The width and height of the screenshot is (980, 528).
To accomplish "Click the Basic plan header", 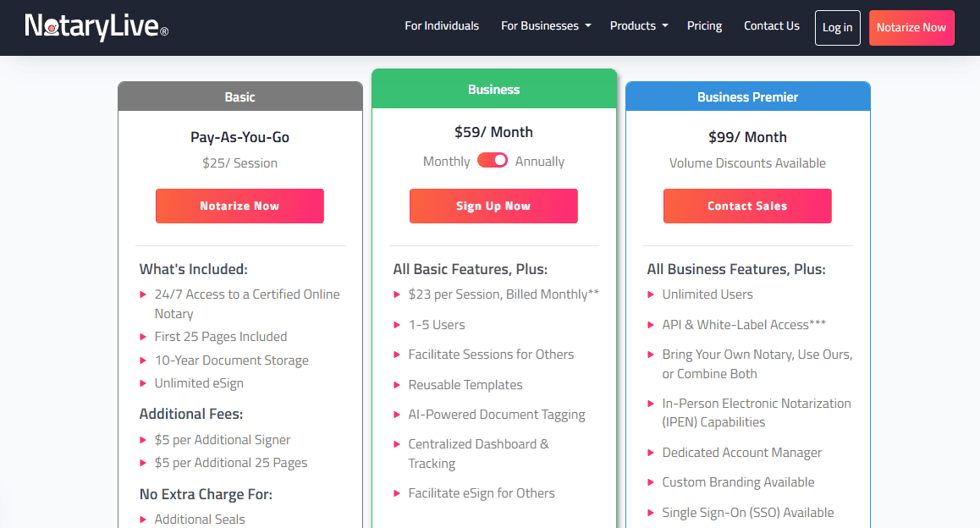I will [240, 97].
